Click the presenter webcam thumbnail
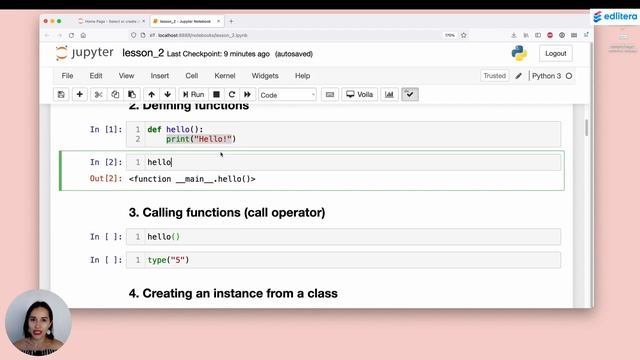Viewport: 640px width, 360px height. (x=38, y=323)
